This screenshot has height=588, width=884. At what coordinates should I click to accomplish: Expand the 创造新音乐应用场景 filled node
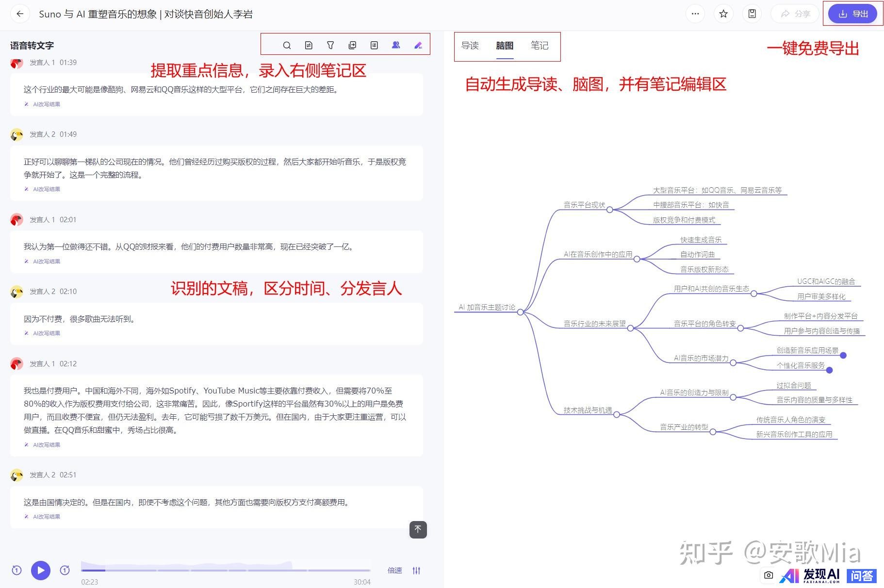coord(843,355)
